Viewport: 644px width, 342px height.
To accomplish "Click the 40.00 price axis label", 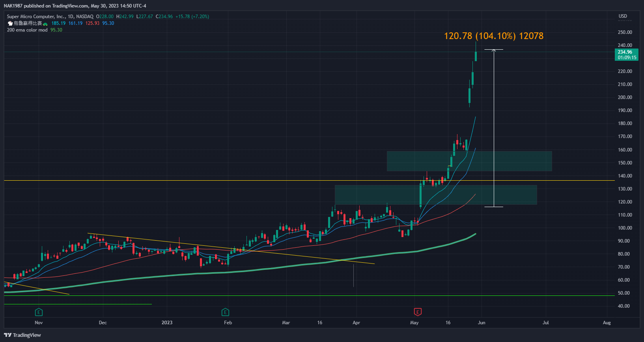I will 623,306.
